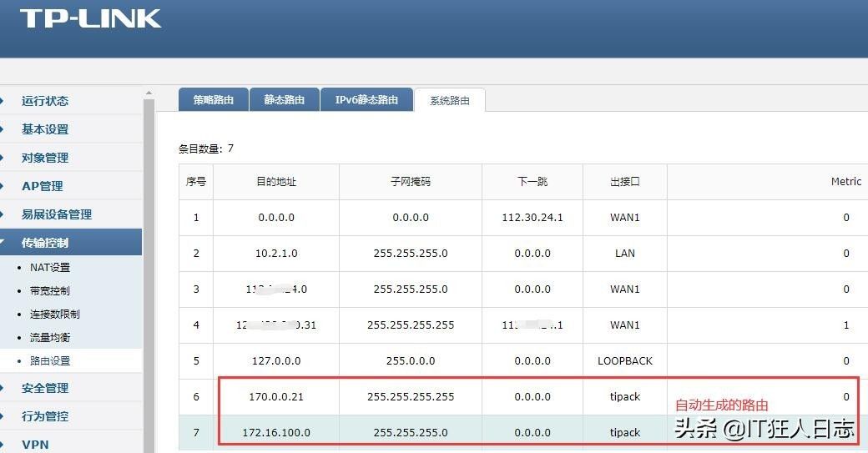This screenshot has width=868, height=453.
Task: Go to 带宽控制 settings
Action: pyautogui.click(x=49, y=291)
